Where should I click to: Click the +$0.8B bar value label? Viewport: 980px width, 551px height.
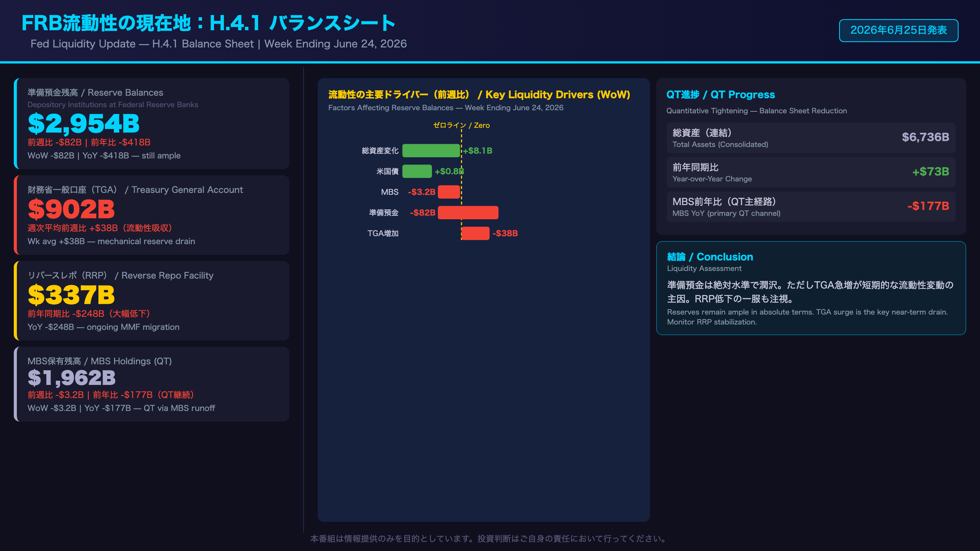tap(449, 171)
